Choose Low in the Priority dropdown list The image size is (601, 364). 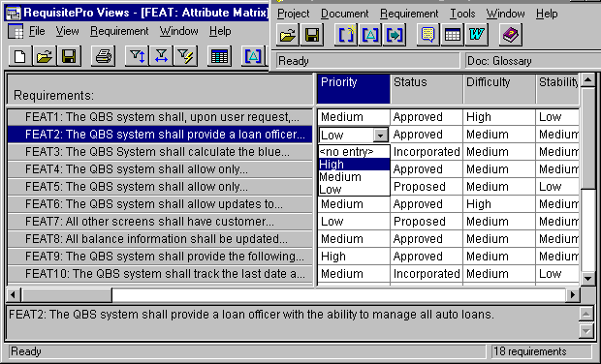click(354, 190)
